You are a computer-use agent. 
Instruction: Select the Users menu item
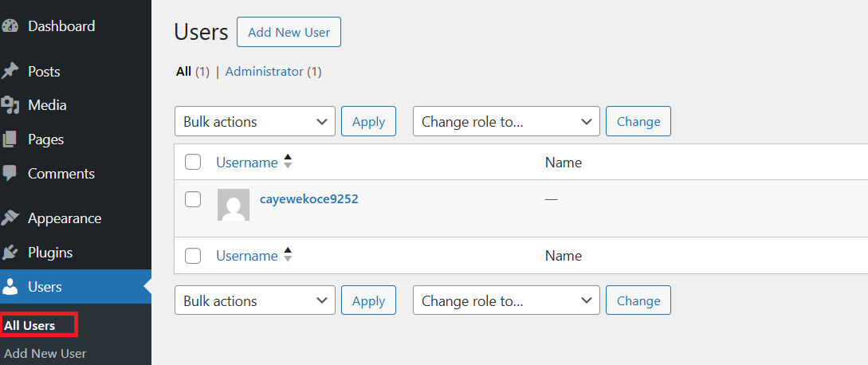[x=75, y=287]
